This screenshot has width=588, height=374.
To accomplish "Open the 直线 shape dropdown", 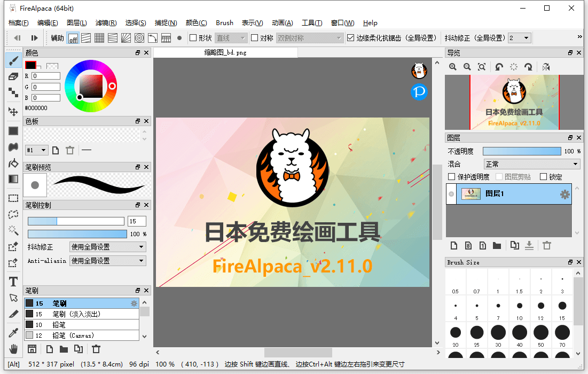I will [x=231, y=38].
